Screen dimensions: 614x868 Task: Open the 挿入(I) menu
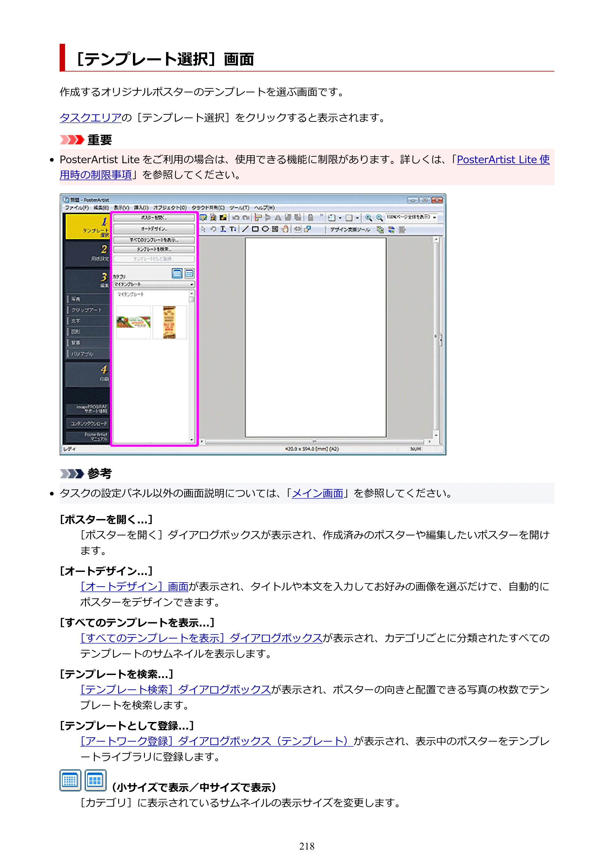click(141, 207)
